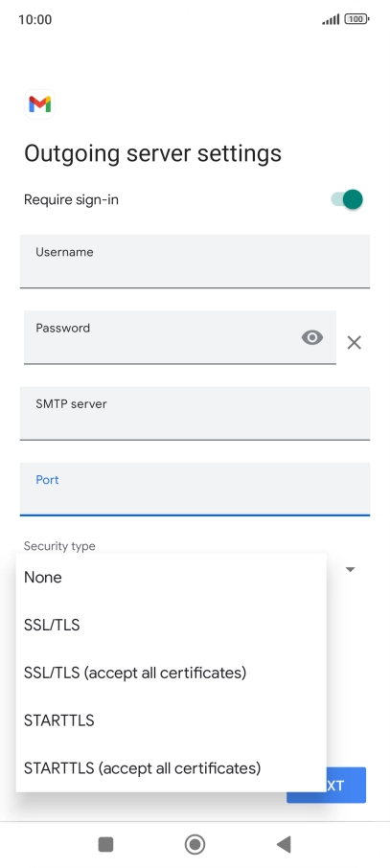The height and width of the screenshot is (868, 390).
Task: Focus the Username field
Action: coord(195,262)
